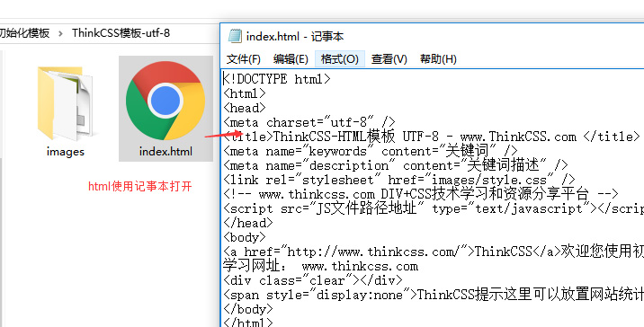Click the script src JS文件路径地址 line
Viewport: 644px width, 327px height.
click(434, 208)
